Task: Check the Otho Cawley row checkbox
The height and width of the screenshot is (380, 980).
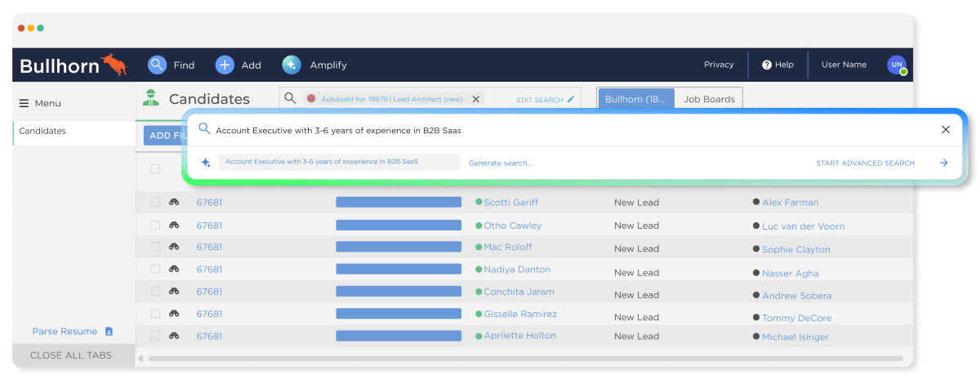Action: tap(155, 225)
